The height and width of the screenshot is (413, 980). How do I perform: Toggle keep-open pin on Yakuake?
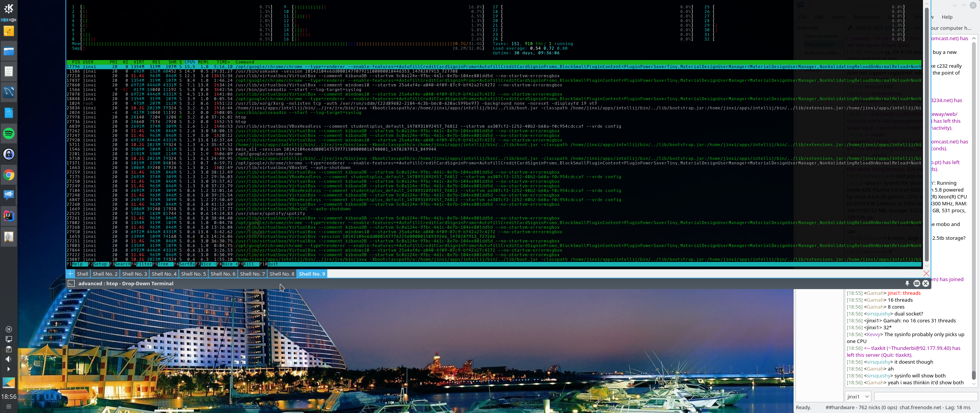click(907, 283)
